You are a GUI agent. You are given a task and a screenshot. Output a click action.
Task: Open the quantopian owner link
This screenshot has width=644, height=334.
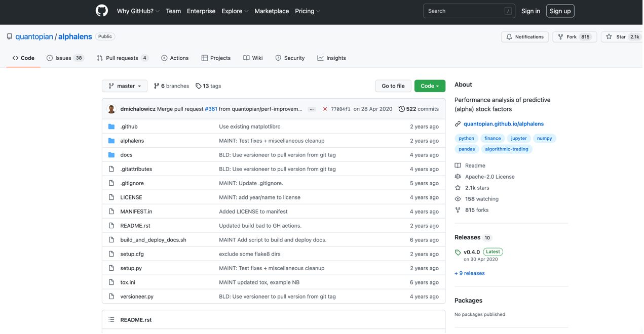click(34, 36)
